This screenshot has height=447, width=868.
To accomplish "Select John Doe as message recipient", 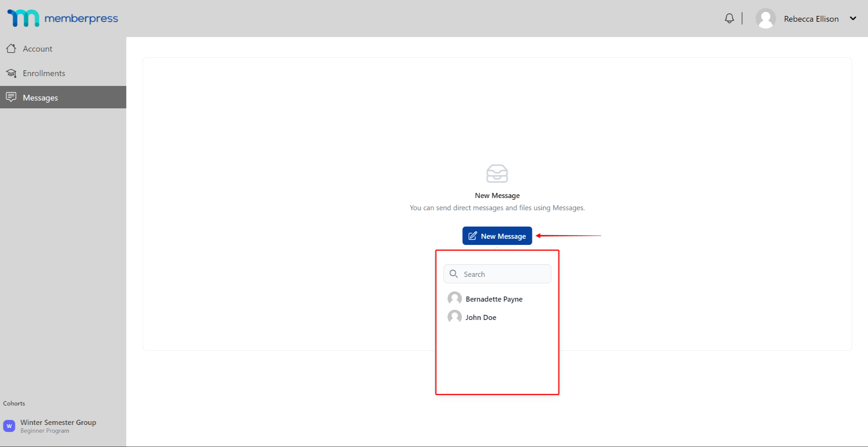I will (481, 318).
